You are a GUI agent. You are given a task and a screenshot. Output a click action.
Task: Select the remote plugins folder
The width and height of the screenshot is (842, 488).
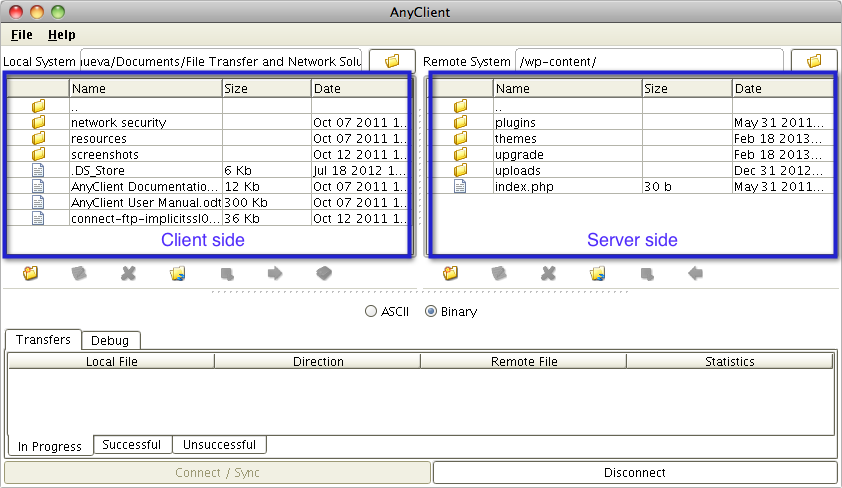pos(632,122)
